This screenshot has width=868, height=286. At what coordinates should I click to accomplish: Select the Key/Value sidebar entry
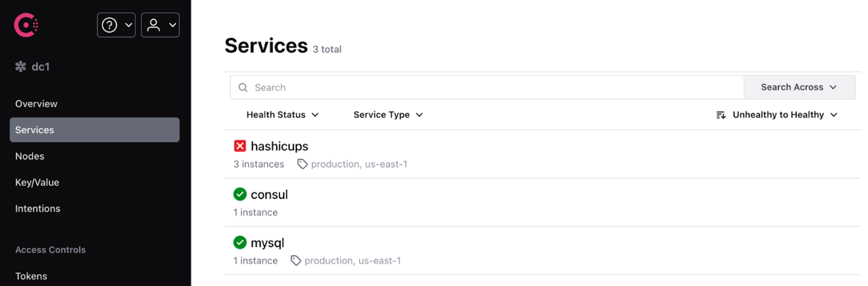pos(37,182)
